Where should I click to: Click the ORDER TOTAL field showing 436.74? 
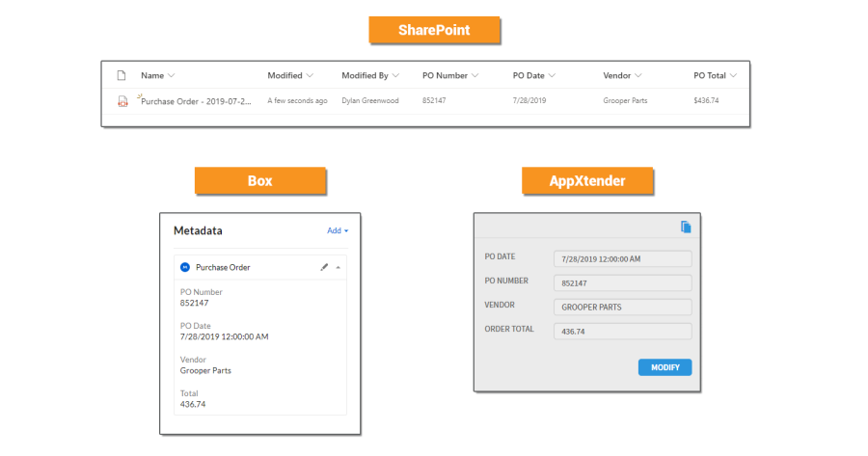point(623,332)
